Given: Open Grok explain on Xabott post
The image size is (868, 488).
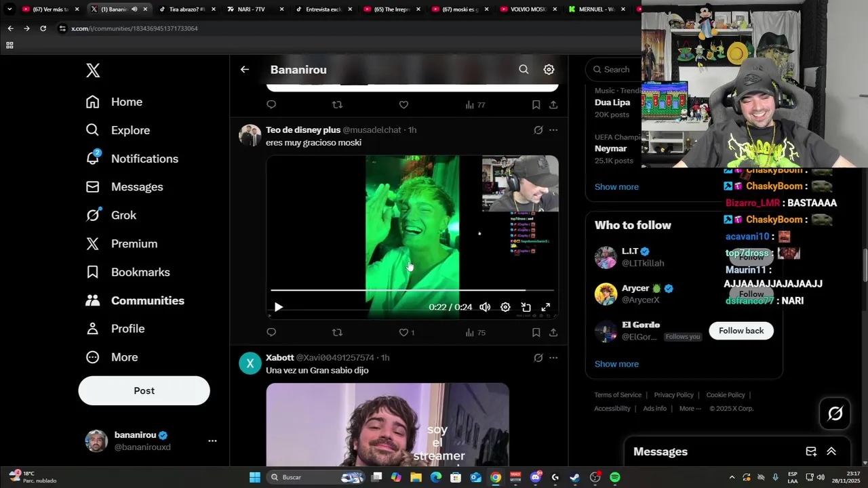Looking at the screenshot, I should [x=538, y=357].
